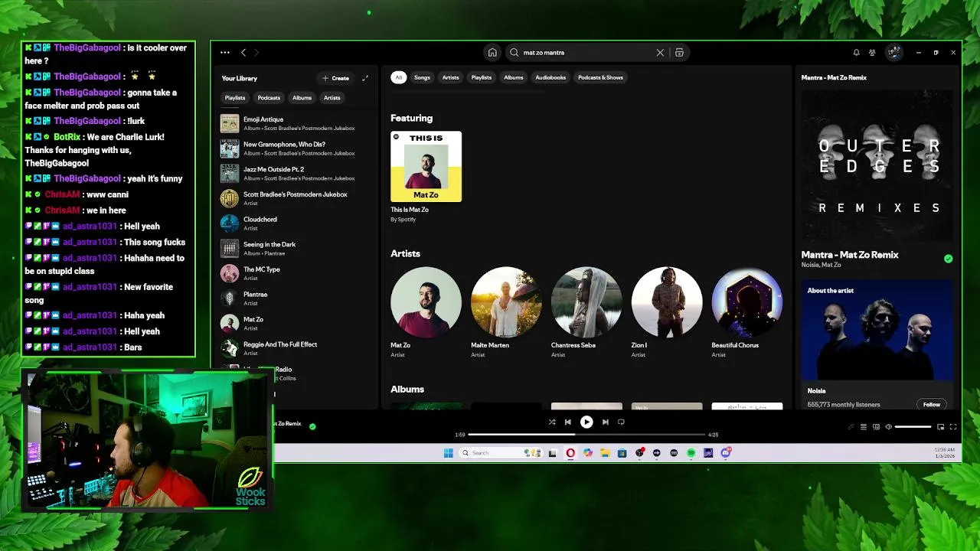Click the Play button in player bar
This screenshot has width=980, height=551.
click(586, 422)
